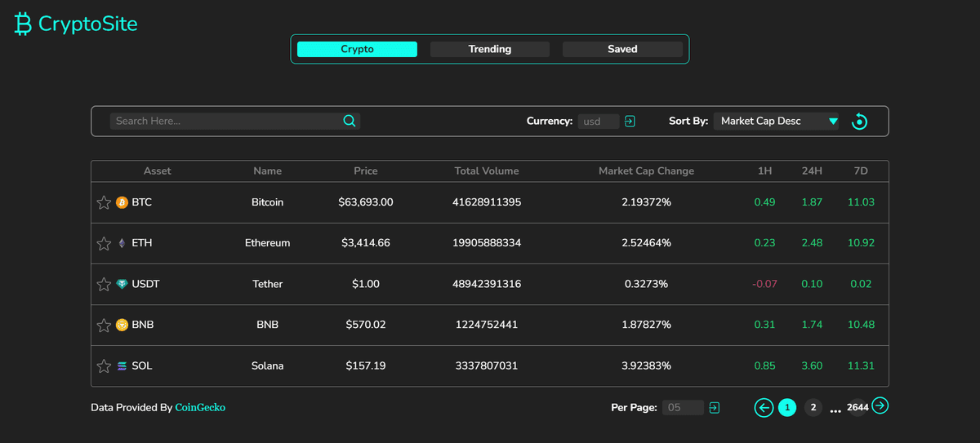980x443 pixels.
Task: Click market cap change 0.3273%
Action: click(646, 284)
